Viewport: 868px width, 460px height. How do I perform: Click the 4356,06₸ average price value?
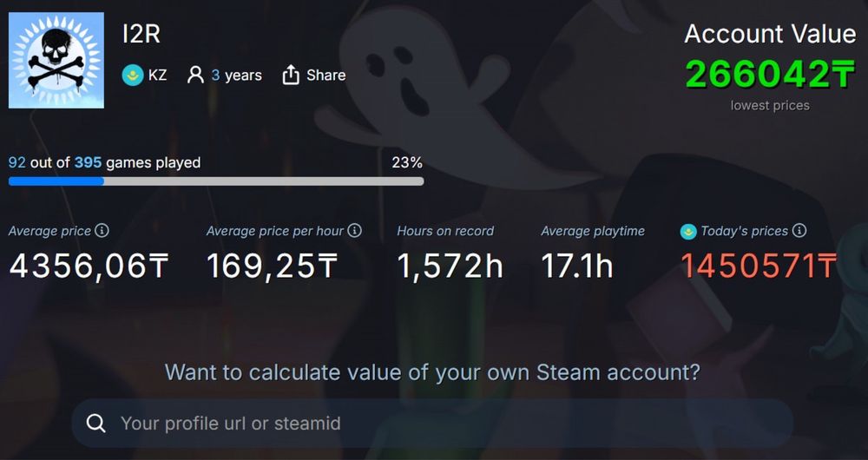click(89, 266)
